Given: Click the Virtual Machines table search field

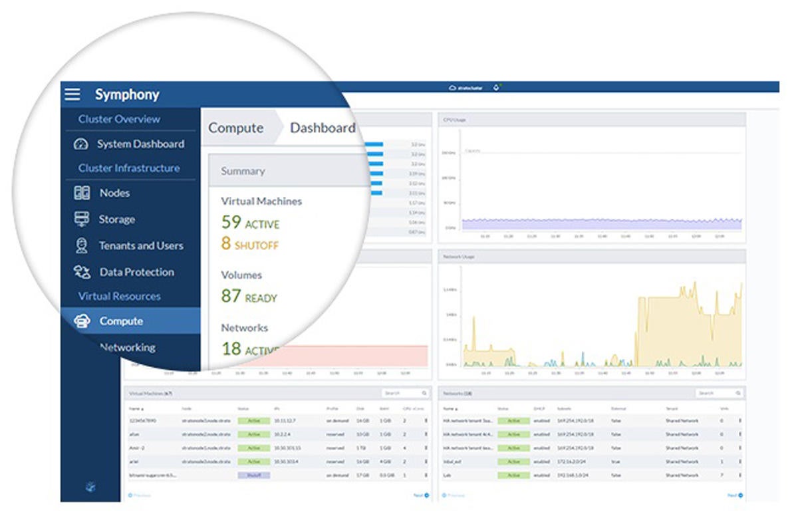Looking at the screenshot, I should coord(406,393).
